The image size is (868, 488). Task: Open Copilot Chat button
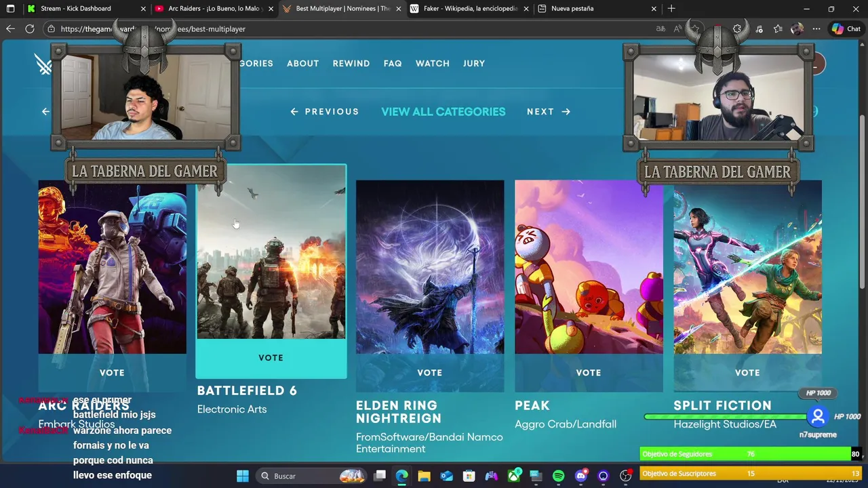click(x=846, y=28)
